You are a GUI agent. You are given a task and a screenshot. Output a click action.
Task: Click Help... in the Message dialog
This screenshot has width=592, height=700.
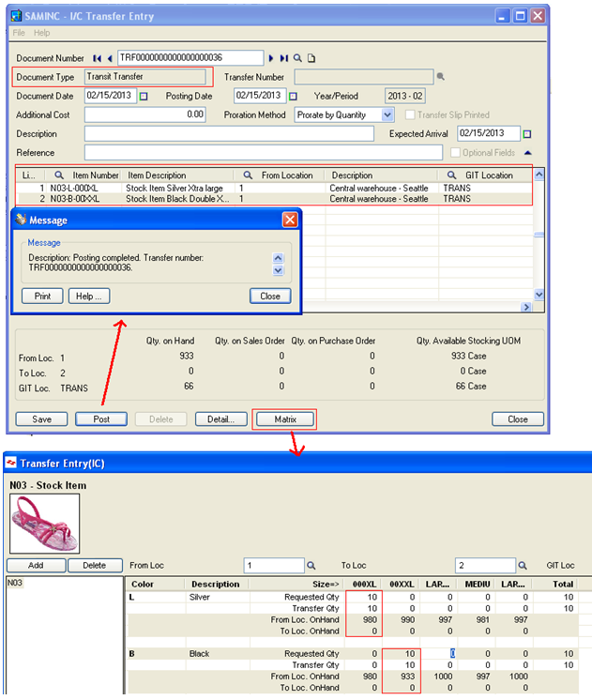coord(89,296)
